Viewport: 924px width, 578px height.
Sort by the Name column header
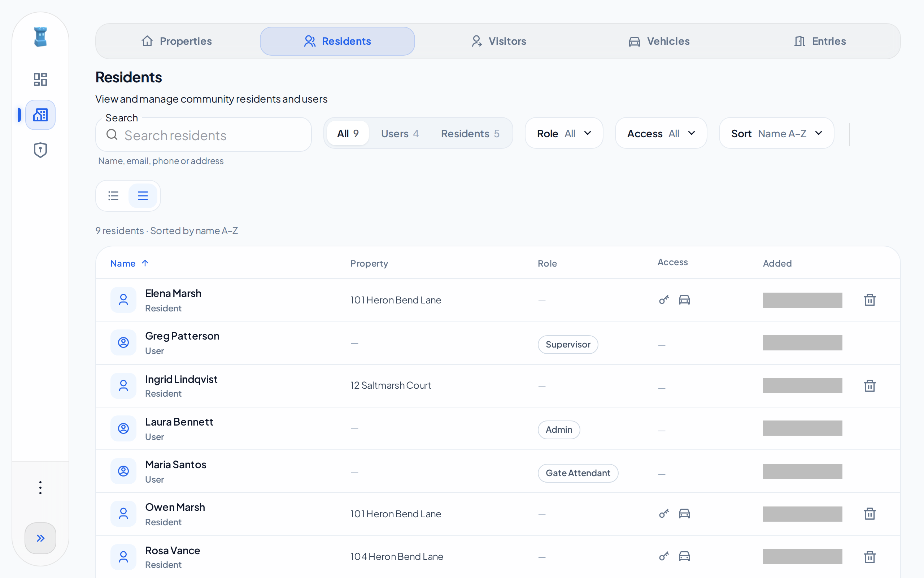(129, 263)
